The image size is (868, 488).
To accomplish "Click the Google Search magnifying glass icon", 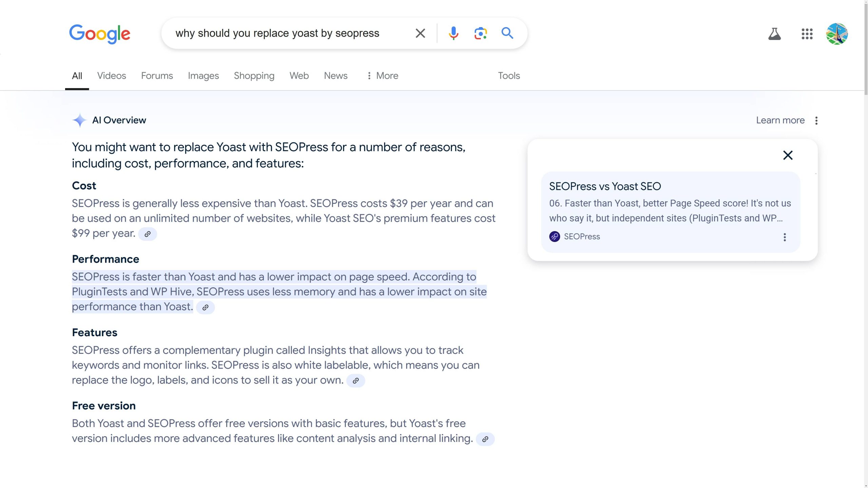I will point(507,33).
